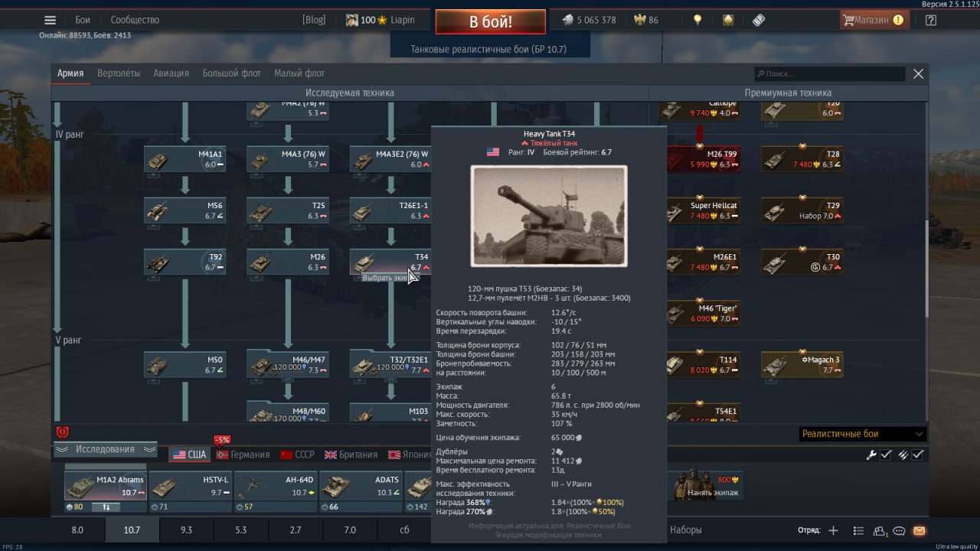The image size is (980, 551).
Task: Open the chat bubble icon
Action: pyautogui.click(x=900, y=530)
